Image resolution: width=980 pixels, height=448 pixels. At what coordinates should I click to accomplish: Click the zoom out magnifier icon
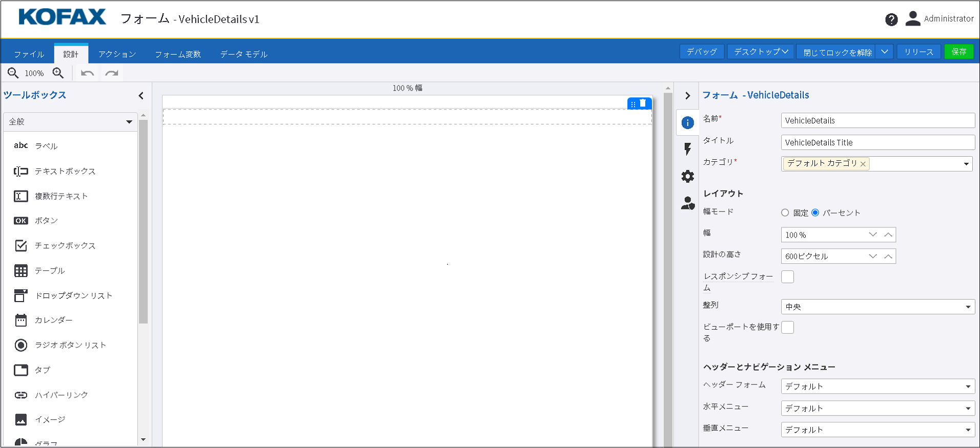coord(13,73)
